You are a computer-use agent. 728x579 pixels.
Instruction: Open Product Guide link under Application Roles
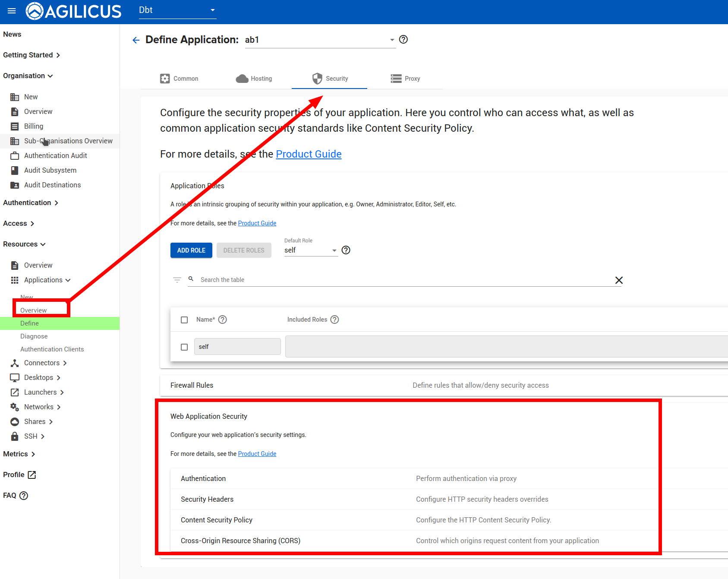257,223
